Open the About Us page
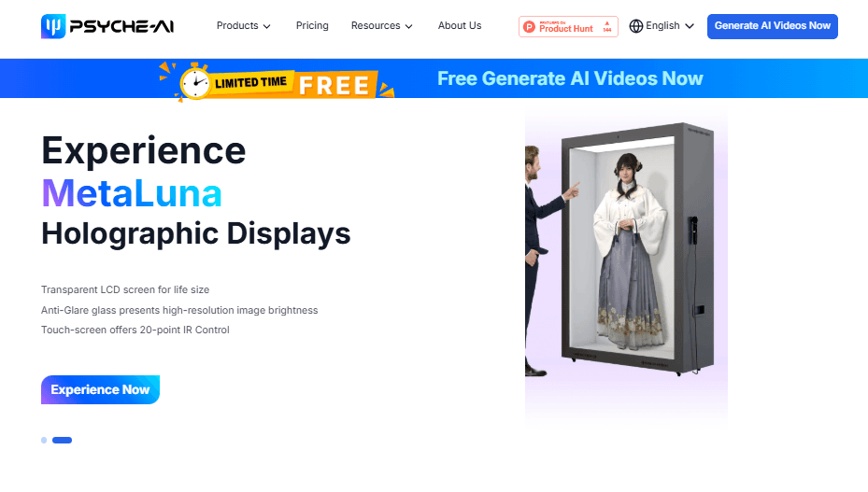The height and width of the screenshot is (492, 868). (x=460, y=26)
